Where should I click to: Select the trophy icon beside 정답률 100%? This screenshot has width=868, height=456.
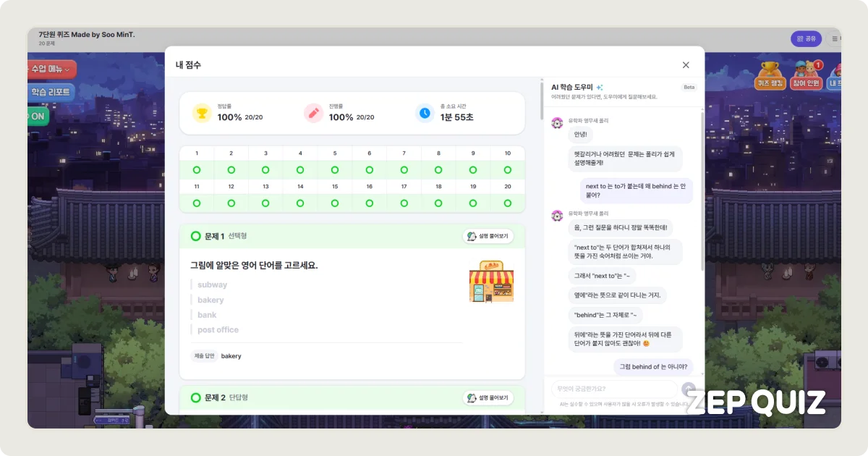202,113
